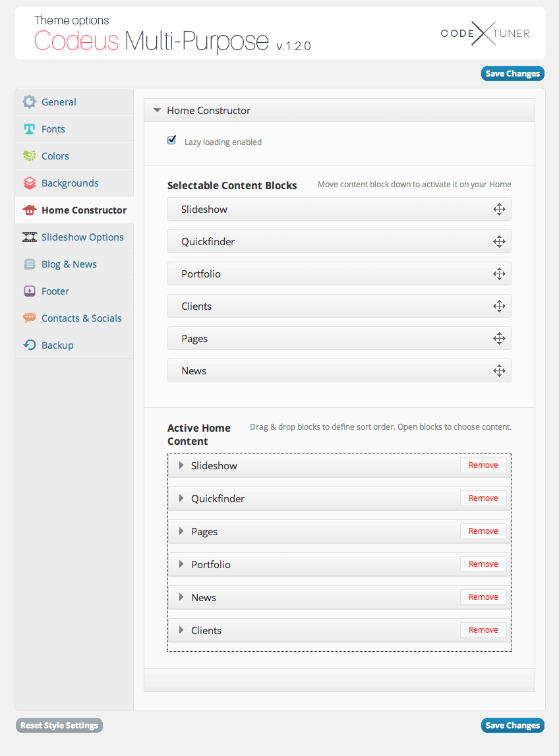Remove the Pages block from active content
The image size is (559, 756).
click(483, 531)
